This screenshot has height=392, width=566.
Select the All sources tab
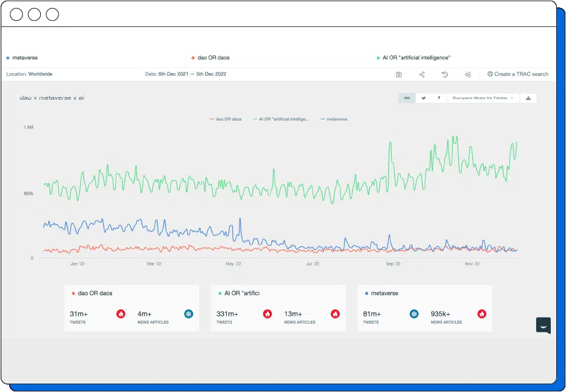pyautogui.click(x=407, y=98)
